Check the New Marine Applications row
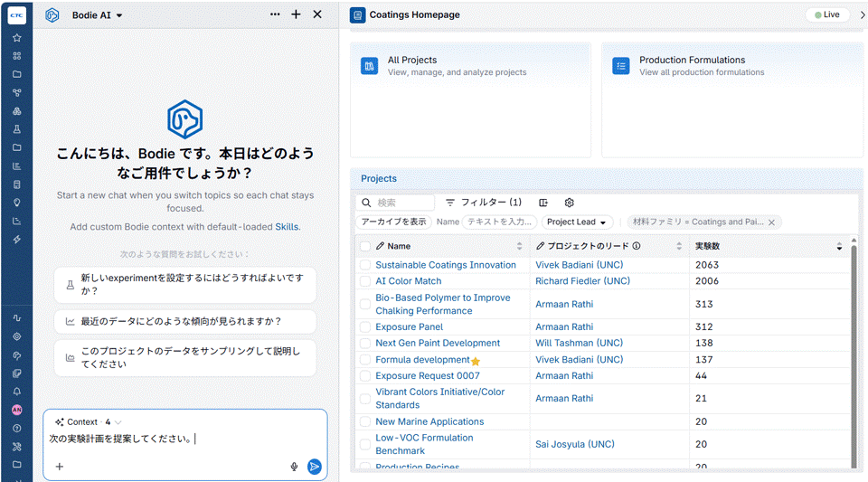Image resolution: width=868 pixels, height=482 pixels. tap(364, 421)
